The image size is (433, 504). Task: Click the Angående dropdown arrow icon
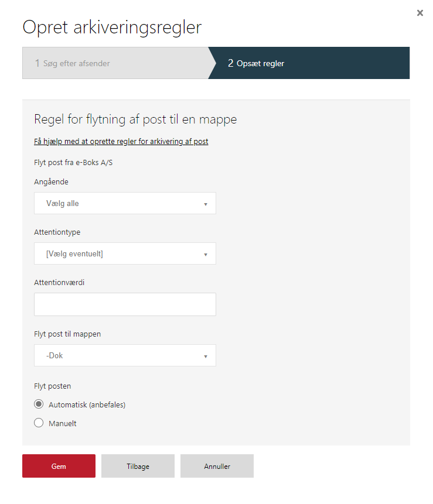click(206, 204)
